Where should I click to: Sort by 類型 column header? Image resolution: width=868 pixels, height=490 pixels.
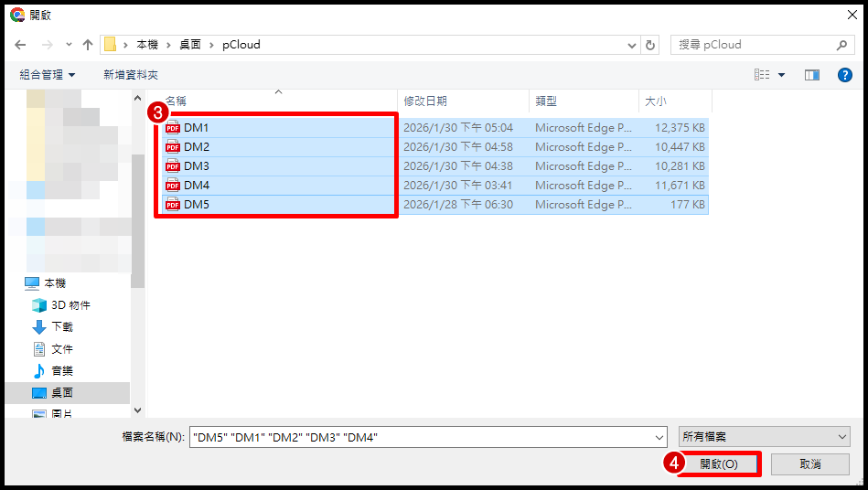coord(546,101)
